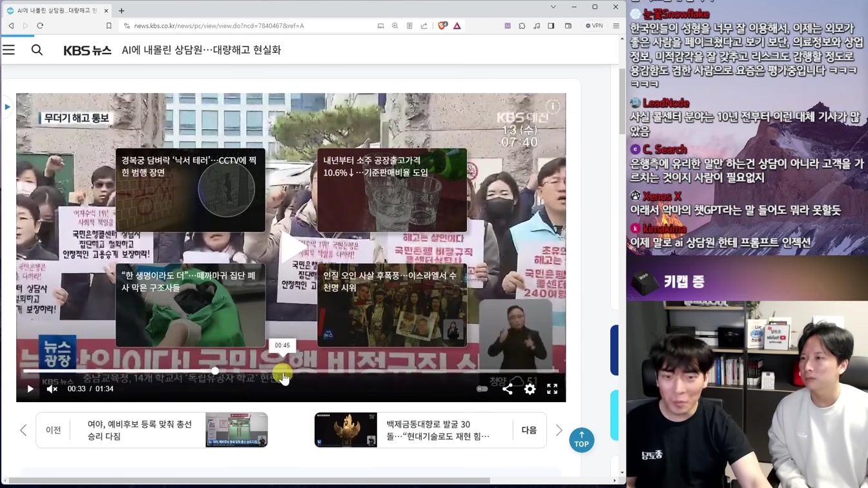Open previous article 여야, 예비후보 등록 맞춰

152,430
